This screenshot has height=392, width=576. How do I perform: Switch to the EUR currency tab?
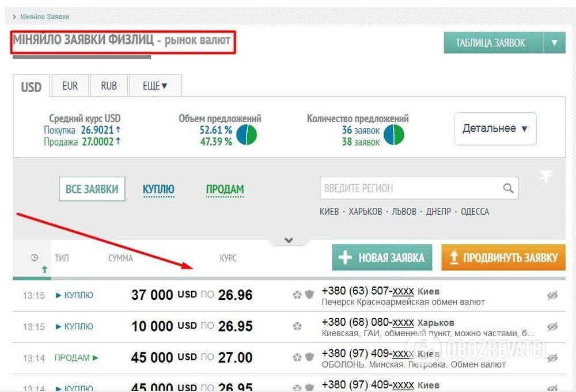(x=70, y=86)
